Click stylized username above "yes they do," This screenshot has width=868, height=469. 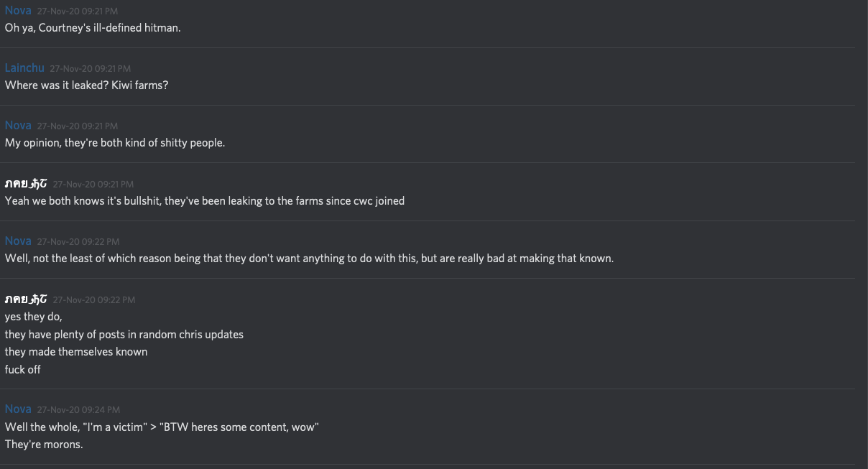click(x=26, y=299)
